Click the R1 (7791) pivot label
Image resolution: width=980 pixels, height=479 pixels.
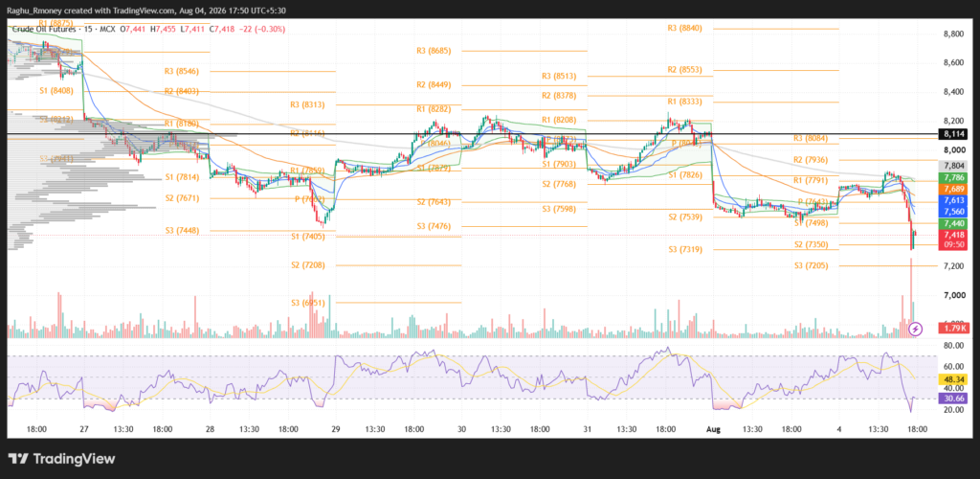pos(813,181)
